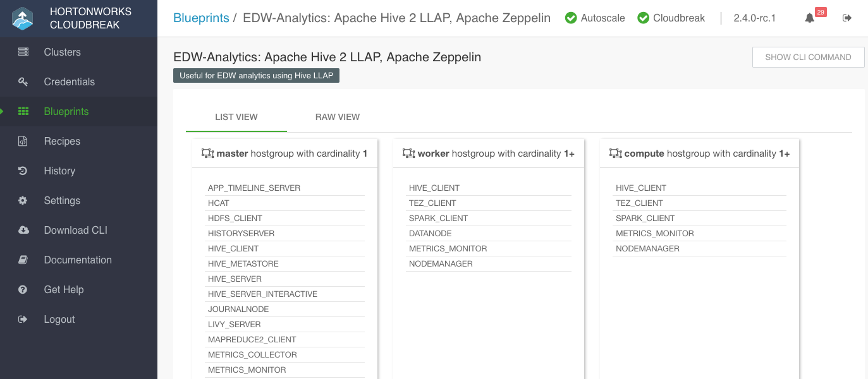Select Logout in the sidebar
The height and width of the screenshot is (379, 868).
click(x=78, y=319)
